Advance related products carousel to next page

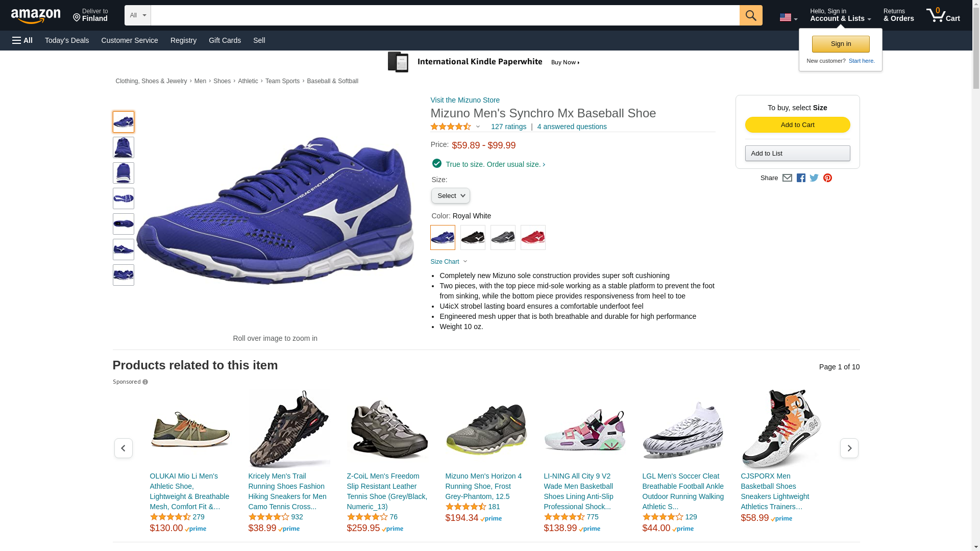pos(849,448)
